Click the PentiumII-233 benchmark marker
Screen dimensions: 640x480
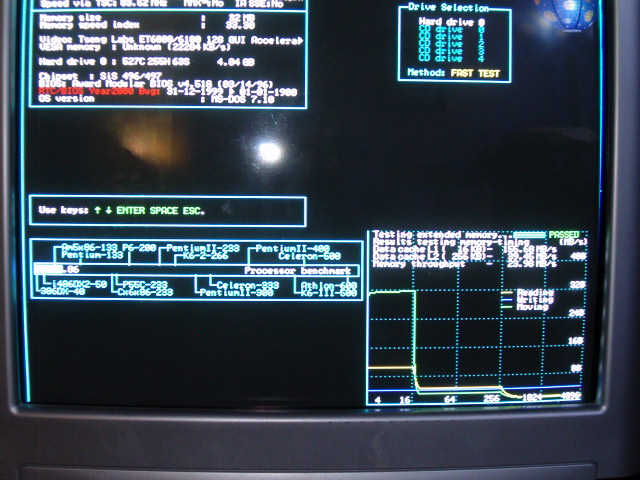[203, 248]
